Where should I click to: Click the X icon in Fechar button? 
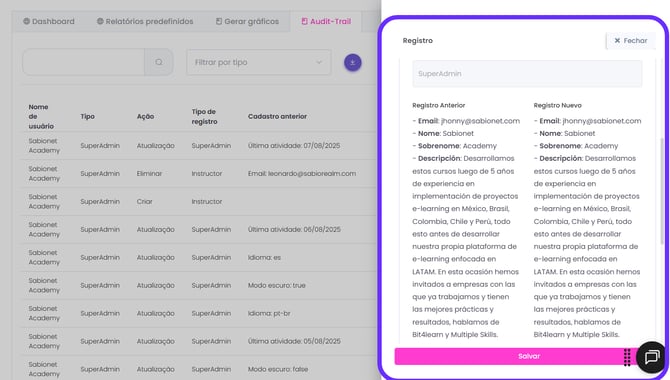(617, 41)
